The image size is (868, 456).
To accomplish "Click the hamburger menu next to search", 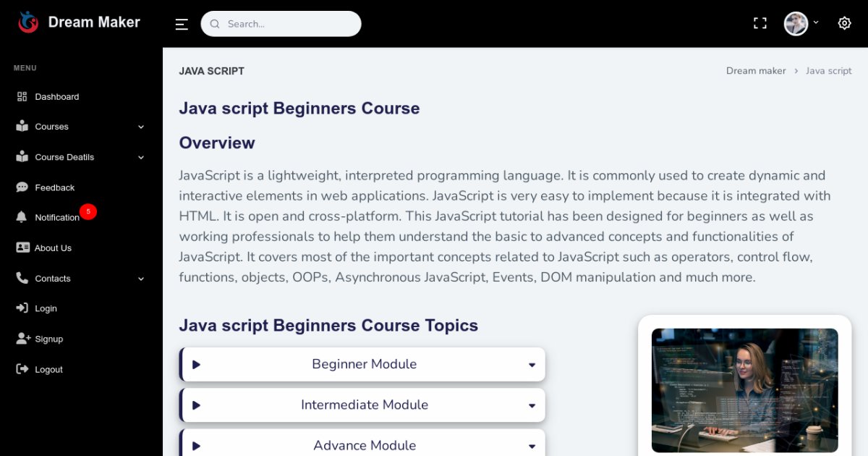I will pos(181,23).
